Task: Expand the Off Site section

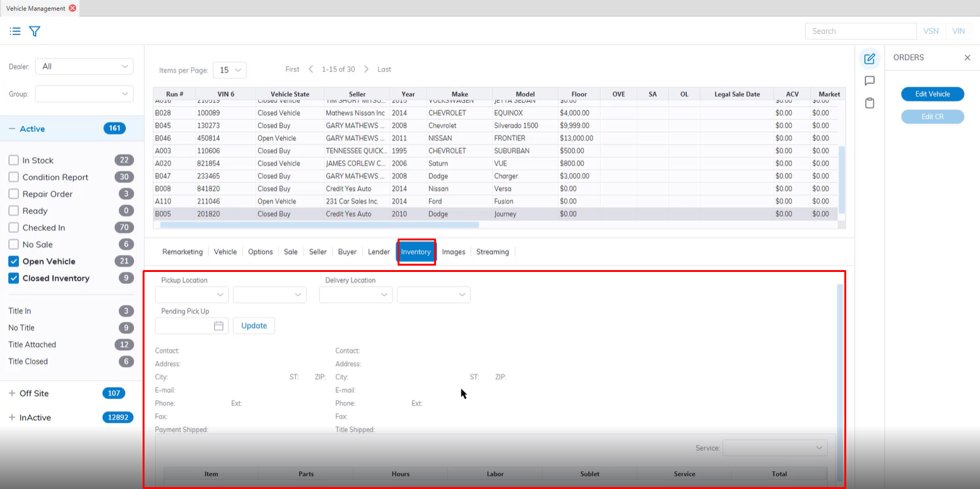Action: pos(12,393)
